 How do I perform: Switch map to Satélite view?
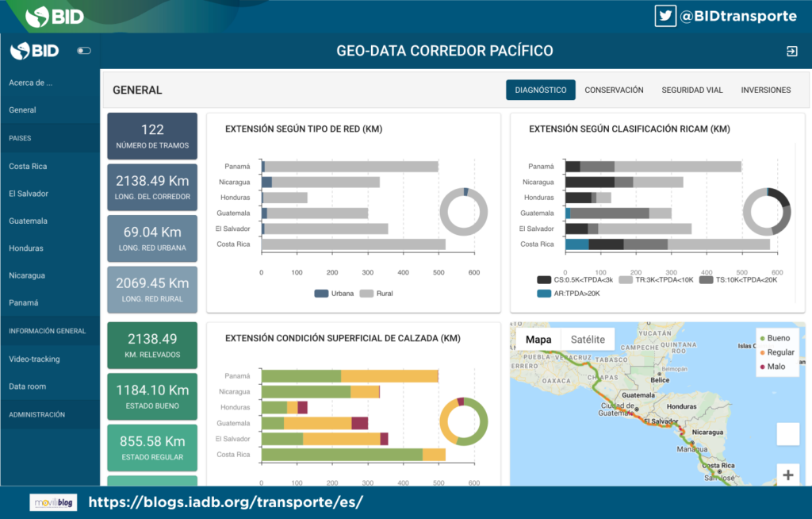tap(588, 340)
